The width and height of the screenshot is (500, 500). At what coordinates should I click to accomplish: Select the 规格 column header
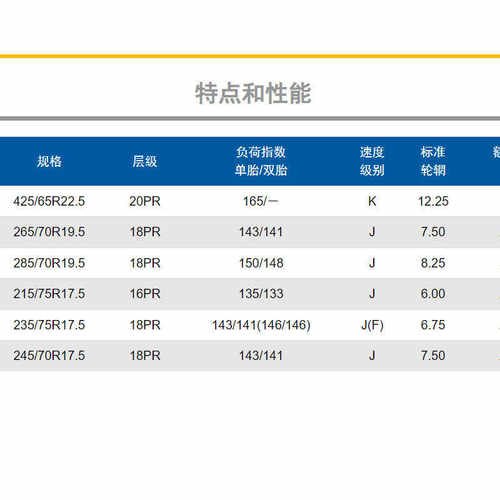(x=49, y=161)
